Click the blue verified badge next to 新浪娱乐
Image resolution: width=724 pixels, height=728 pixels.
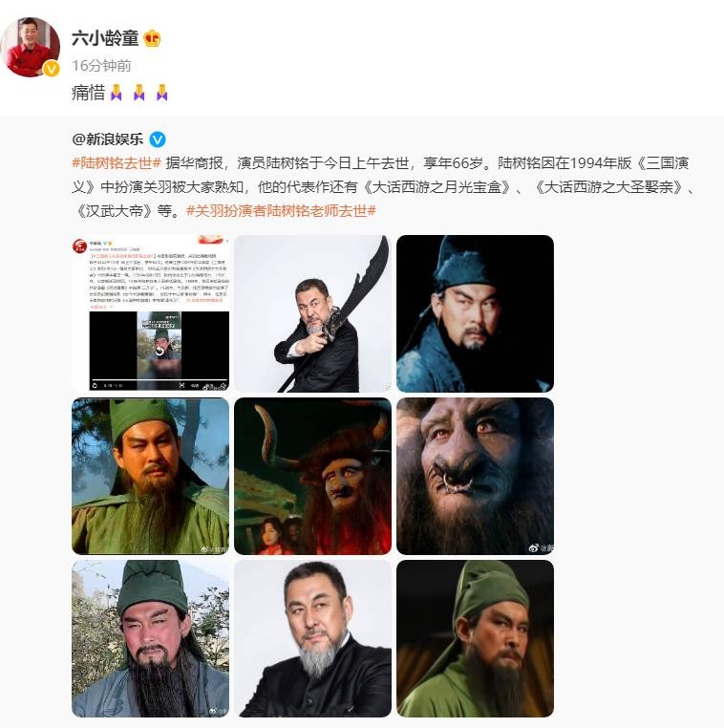[x=158, y=139]
